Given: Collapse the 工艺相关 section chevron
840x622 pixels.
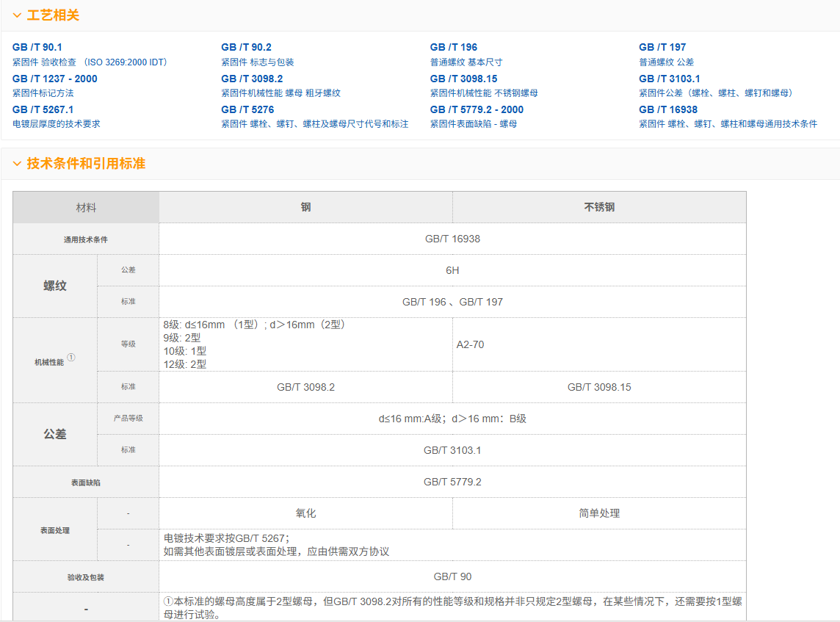Looking at the screenshot, I should coord(17,15).
